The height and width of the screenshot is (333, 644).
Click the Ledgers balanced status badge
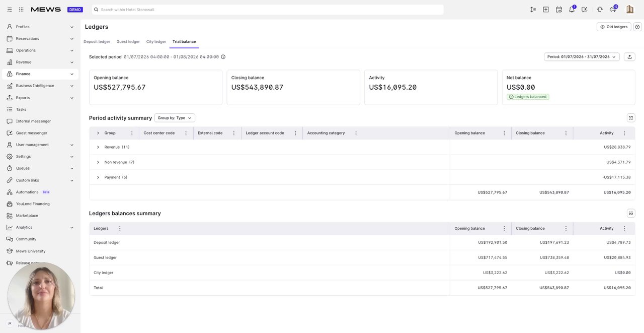[x=528, y=97]
